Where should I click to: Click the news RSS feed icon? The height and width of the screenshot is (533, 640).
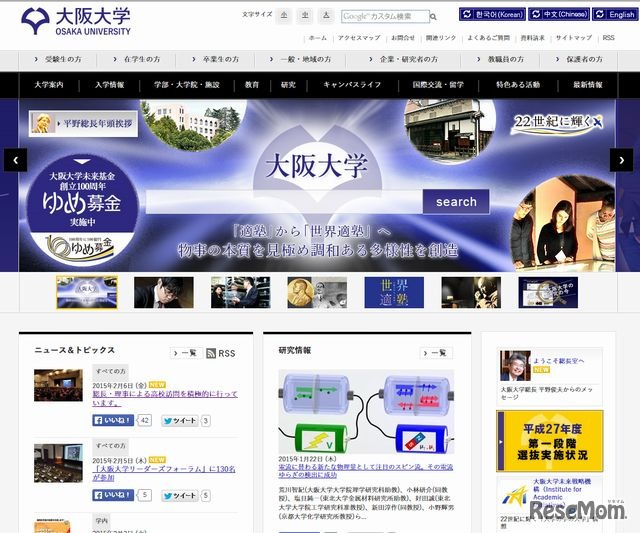(x=211, y=353)
